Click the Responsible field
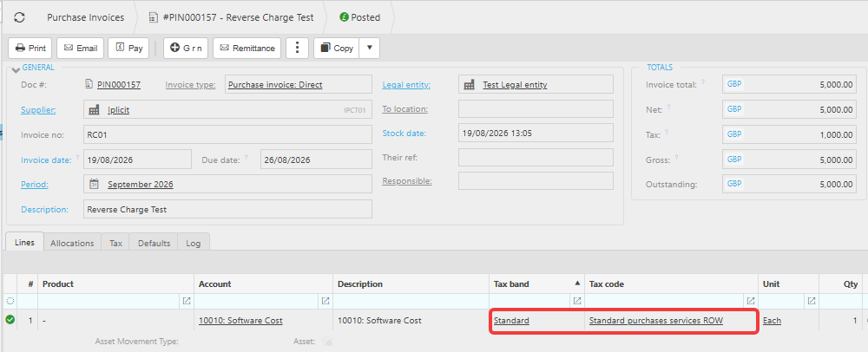 [x=536, y=180]
